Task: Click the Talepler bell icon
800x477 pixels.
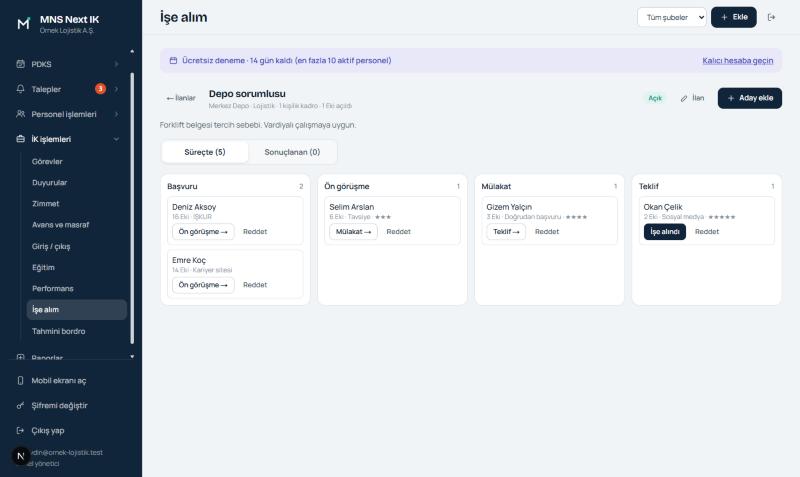Action: 20,89
